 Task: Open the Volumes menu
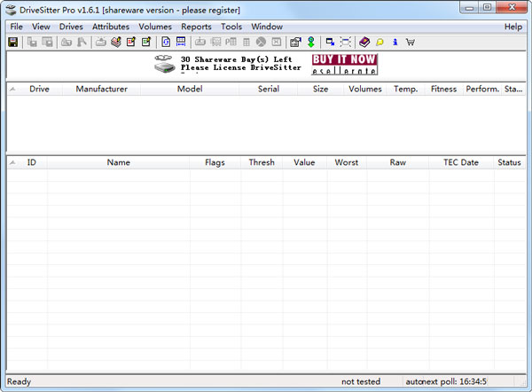click(155, 27)
